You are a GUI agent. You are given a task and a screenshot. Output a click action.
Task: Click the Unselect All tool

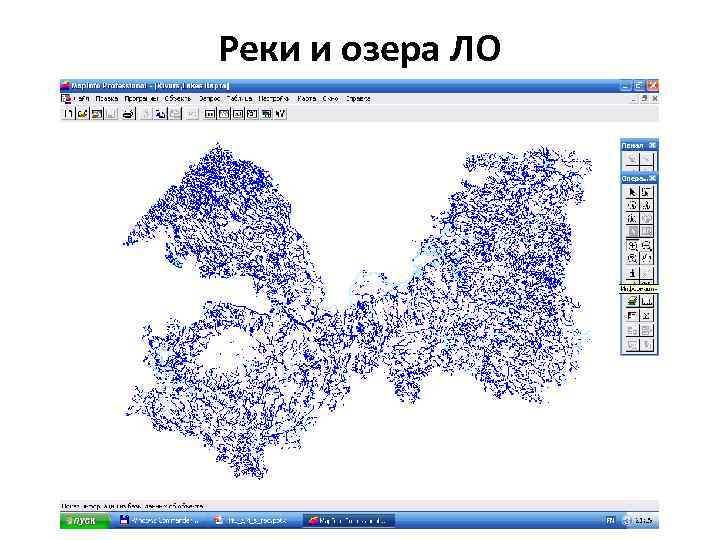click(646, 219)
